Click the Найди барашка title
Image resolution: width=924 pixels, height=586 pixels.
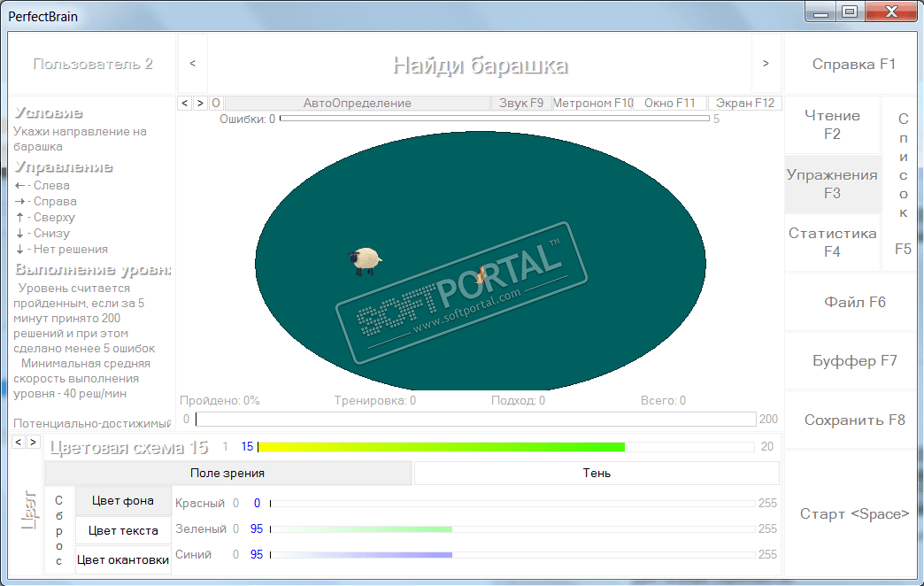481,65
